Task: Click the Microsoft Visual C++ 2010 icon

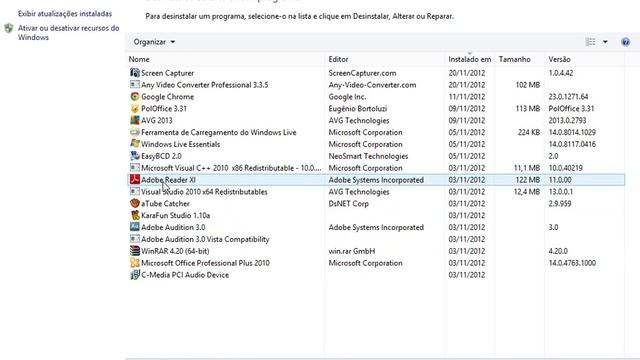Action: click(x=135, y=167)
